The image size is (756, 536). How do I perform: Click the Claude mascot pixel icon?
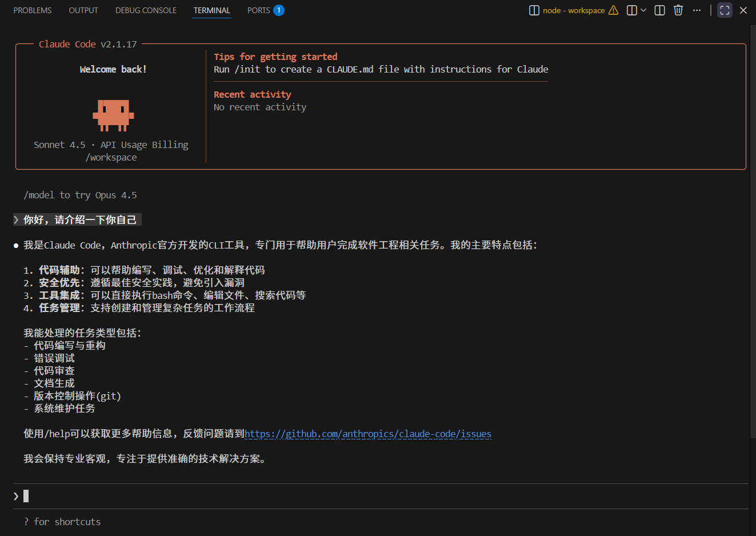113,115
